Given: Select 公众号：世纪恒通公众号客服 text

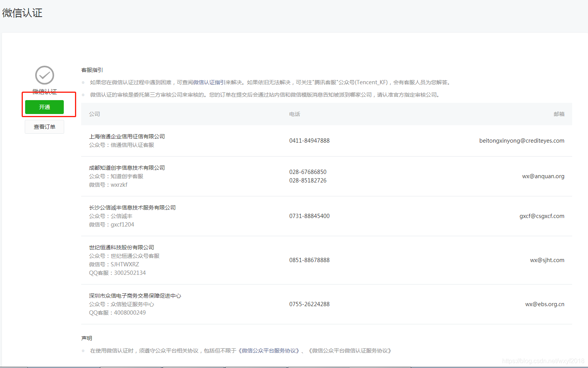Looking at the screenshot, I should [x=124, y=256].
